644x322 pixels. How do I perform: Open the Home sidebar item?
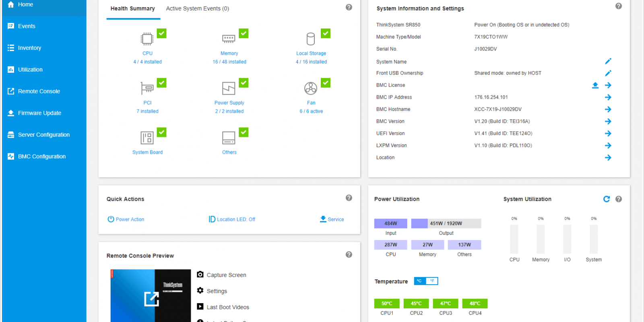(44, 5)
